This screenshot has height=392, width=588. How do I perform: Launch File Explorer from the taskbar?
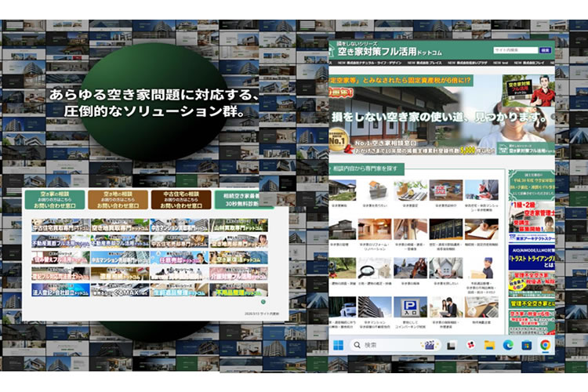(x=489, y=345)
